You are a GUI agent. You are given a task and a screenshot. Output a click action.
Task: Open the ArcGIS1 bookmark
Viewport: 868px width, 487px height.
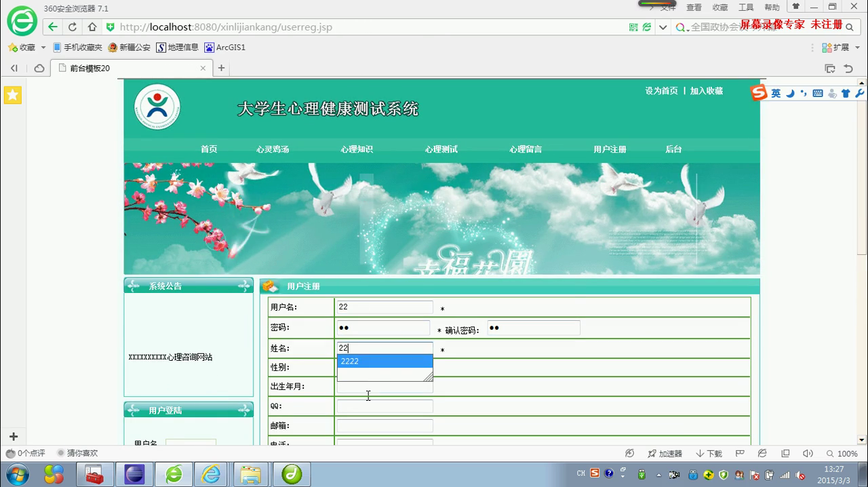pyautogui.click(x=225, y=47)
